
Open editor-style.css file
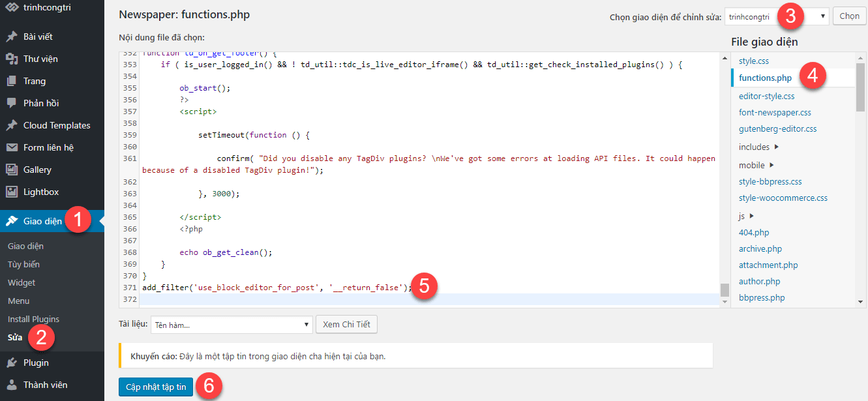coord(767,96)
